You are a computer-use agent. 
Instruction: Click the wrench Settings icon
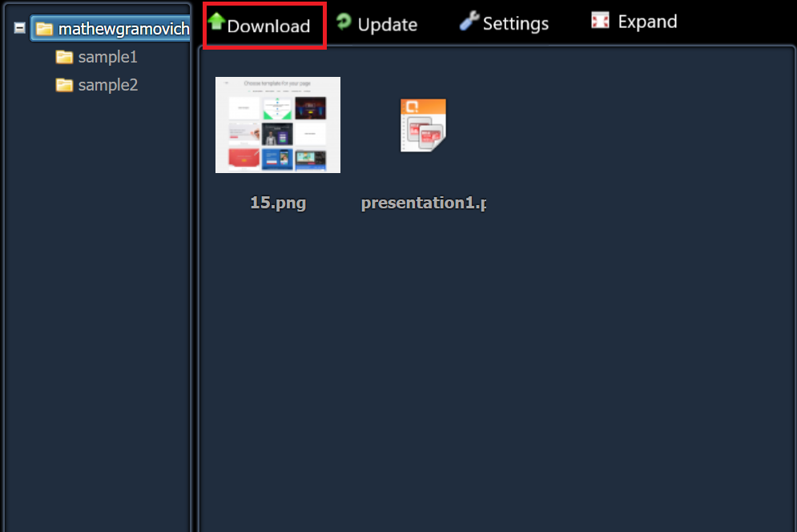[x=469, y=21]
